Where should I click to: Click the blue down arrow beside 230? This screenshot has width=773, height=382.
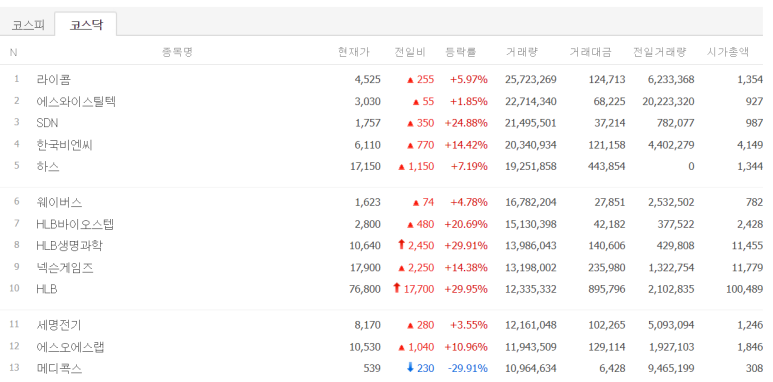point(410,368)
